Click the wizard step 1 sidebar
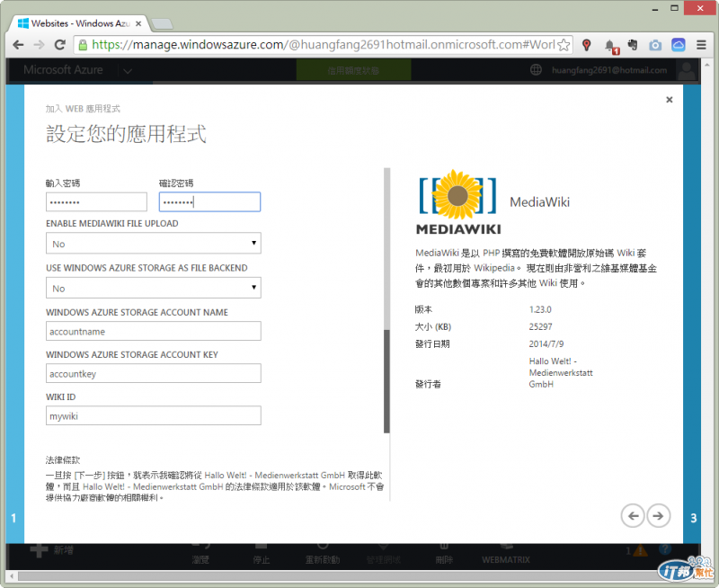The image size is (719, 588). [14, 314]
